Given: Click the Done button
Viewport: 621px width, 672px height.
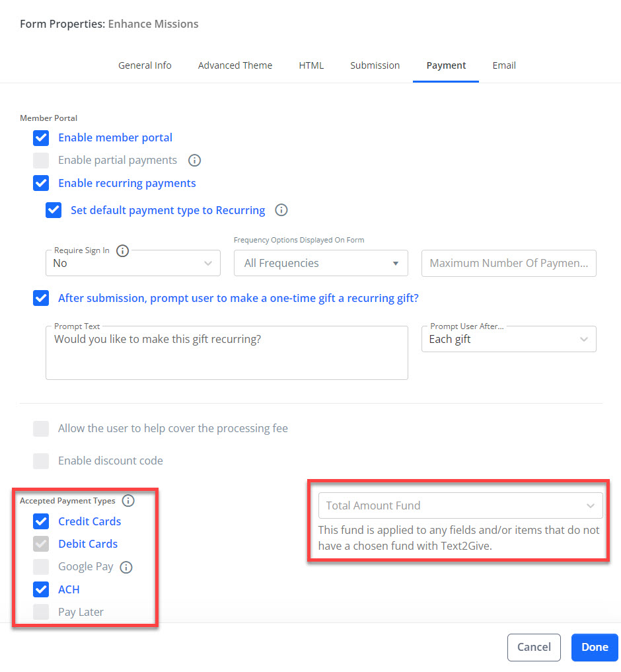Looking at the screenshot, I should (x=595, y=647).
